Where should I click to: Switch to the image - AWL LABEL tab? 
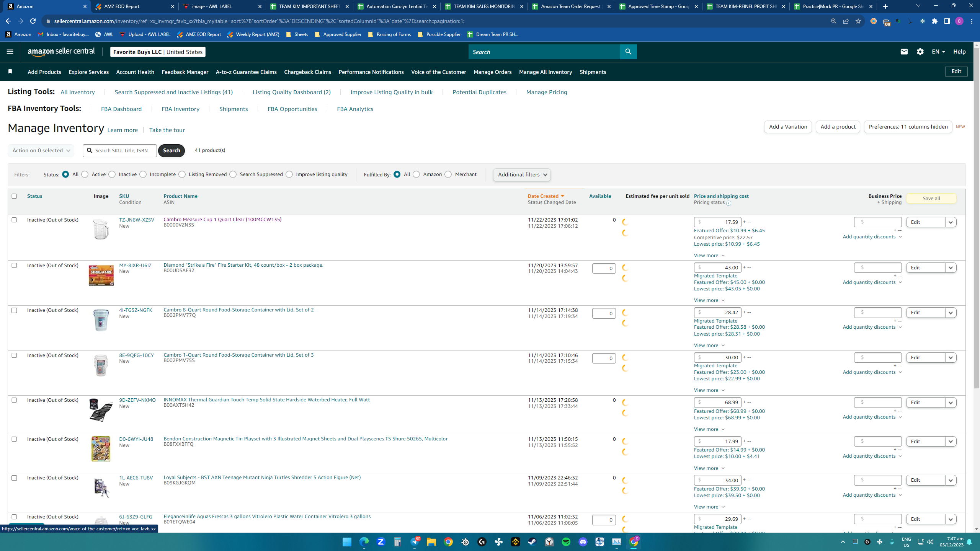pyautogui.click(x=222, y=7)
